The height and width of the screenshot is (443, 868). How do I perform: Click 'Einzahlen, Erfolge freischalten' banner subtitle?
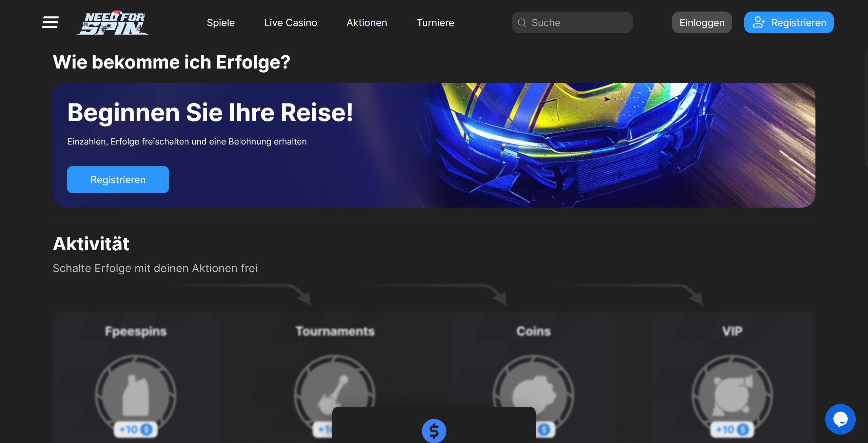pos(187,141)
